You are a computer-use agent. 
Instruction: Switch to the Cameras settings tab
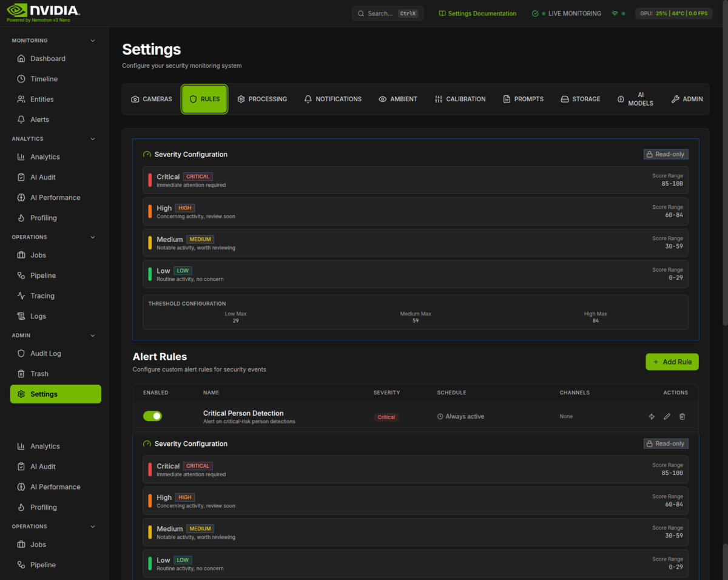(x=152, y=99)
